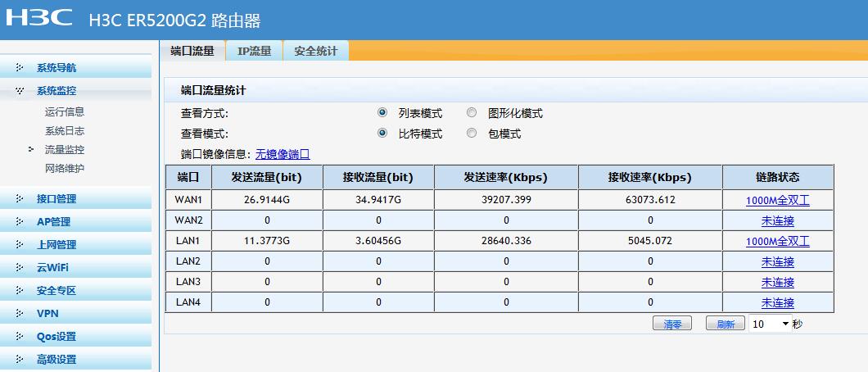The height and width of the screenshot is (372, 868).
Task: Select the 图形化模式 radio button
Action: pyautogui.click(x=472, y=113)
